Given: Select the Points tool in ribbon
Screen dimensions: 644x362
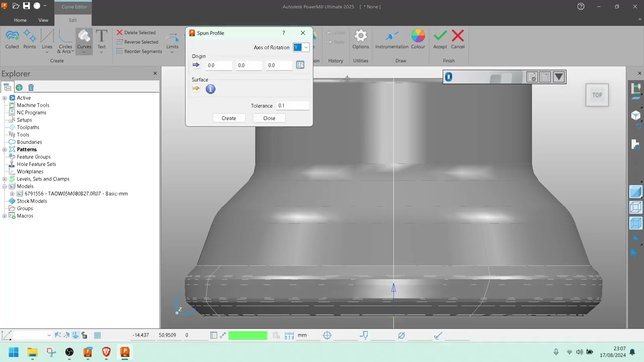Looking at the screenshot, I should (30, 39).
